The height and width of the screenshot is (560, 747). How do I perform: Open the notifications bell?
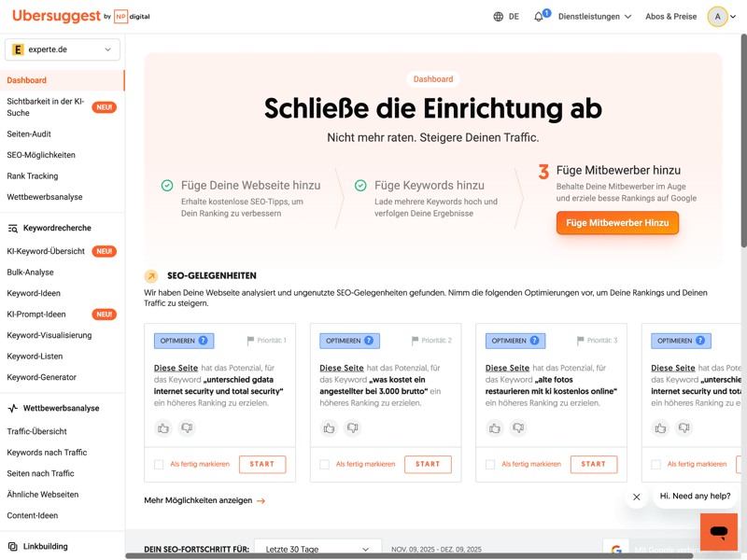(x=539, y=17)
